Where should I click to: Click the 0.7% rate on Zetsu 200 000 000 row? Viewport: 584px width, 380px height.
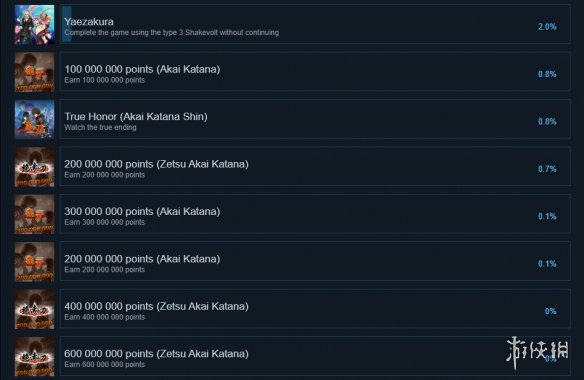(x=547, y=169)
